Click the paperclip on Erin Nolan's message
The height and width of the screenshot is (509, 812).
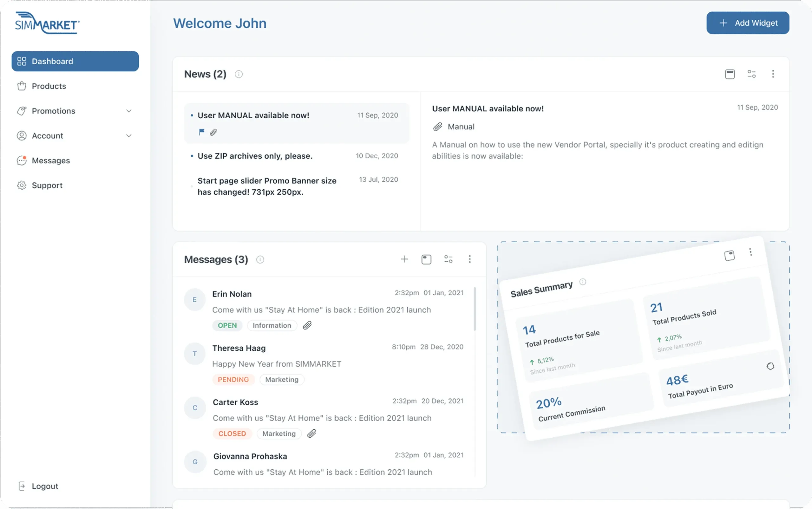(x=307, y=325)
